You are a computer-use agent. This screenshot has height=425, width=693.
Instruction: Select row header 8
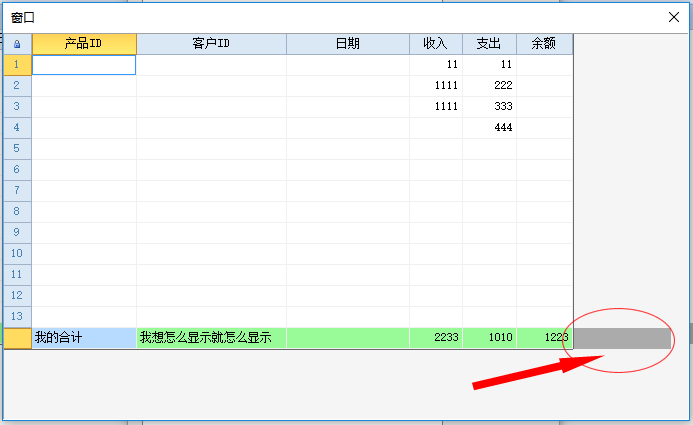[x=17, y=212]
